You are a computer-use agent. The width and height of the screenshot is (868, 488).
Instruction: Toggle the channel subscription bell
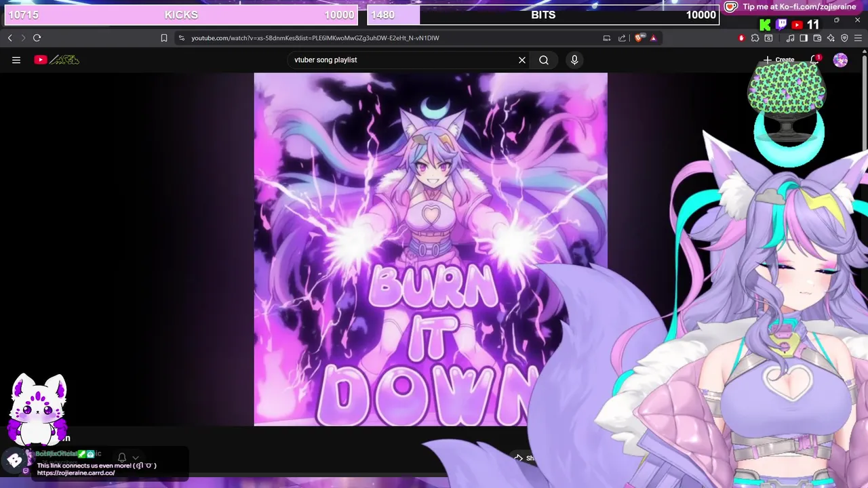tap(122, 458)
